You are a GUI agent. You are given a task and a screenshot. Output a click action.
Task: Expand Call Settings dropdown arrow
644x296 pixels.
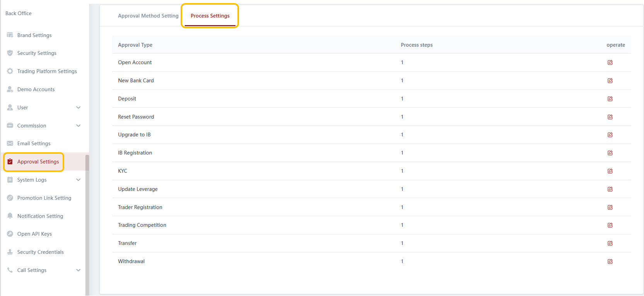click(79, 270)
